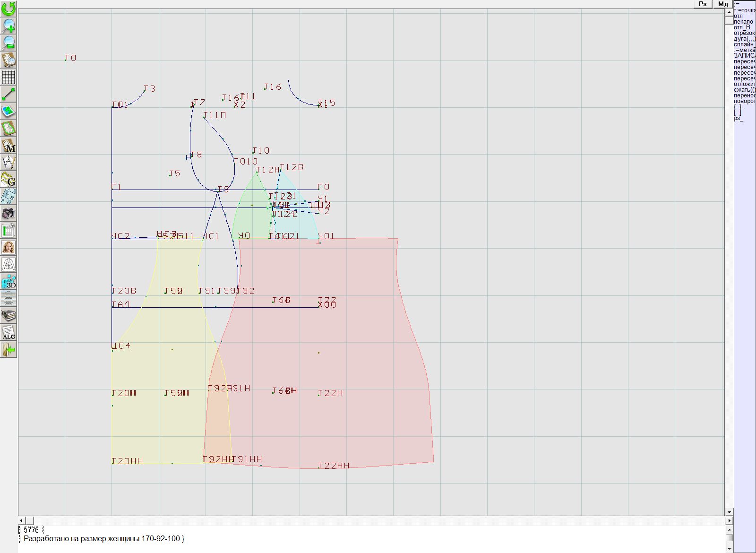Switch to the Рз tab
This screenshot has width=756, height=553.
pos(703,4)
